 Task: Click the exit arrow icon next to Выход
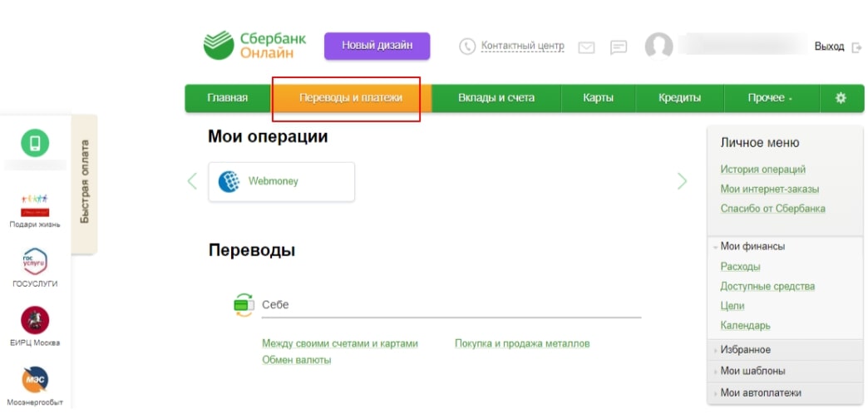[x=856, y=47]
